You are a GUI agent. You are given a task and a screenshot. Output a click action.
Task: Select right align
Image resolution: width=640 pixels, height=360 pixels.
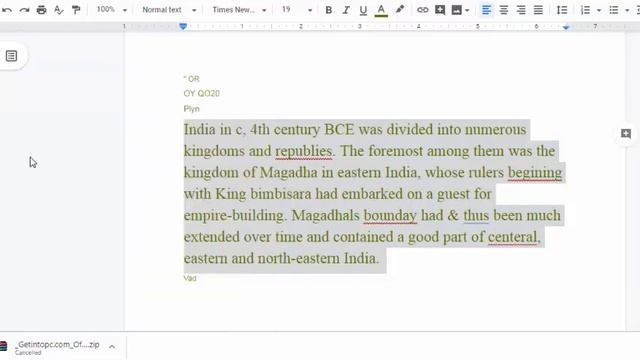(521, 10)
